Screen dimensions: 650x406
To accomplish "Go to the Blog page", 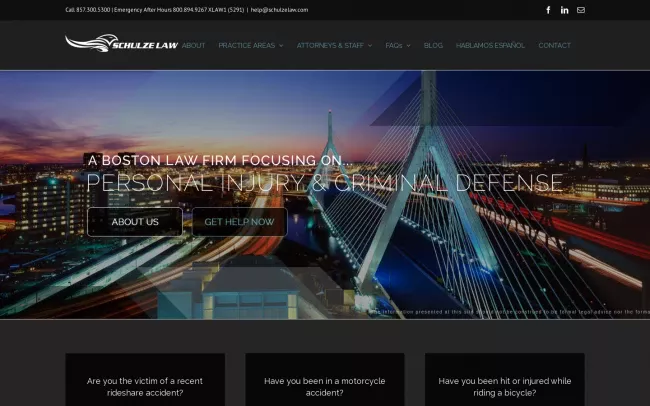I will pyautogui.click(x=433, y=45).
